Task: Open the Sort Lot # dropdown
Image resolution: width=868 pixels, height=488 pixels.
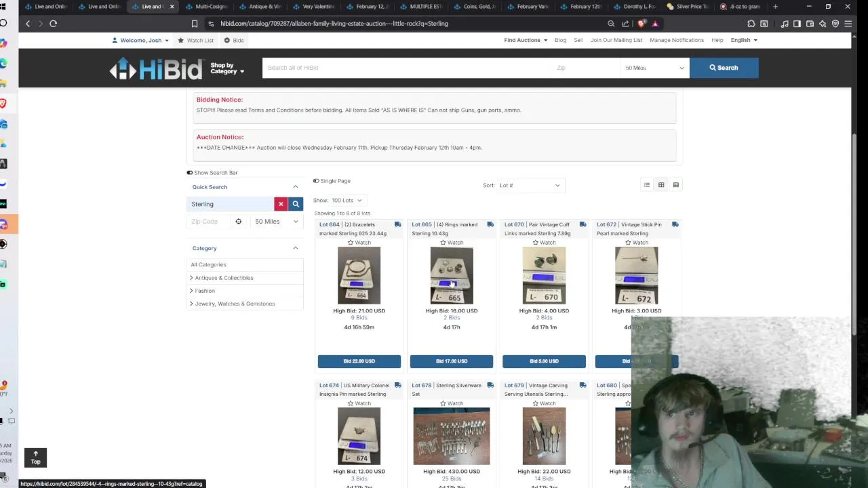Action: point(530,185)
